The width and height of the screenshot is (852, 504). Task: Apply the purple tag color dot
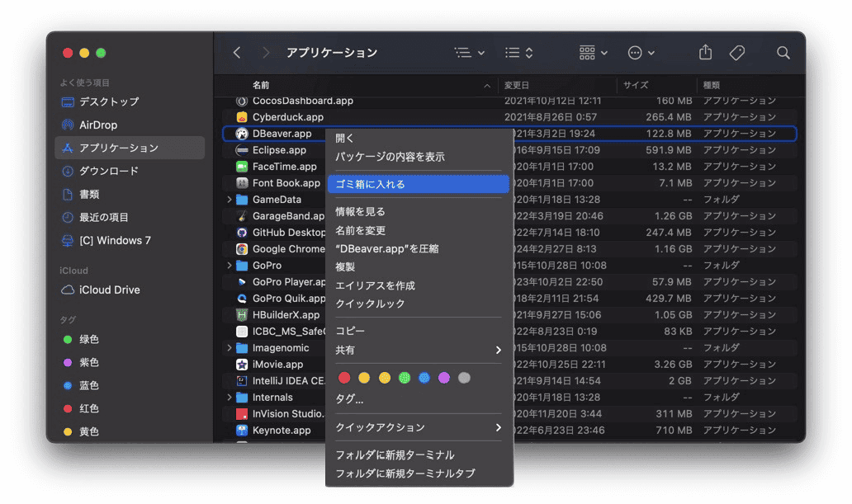[x=444, y=378]
